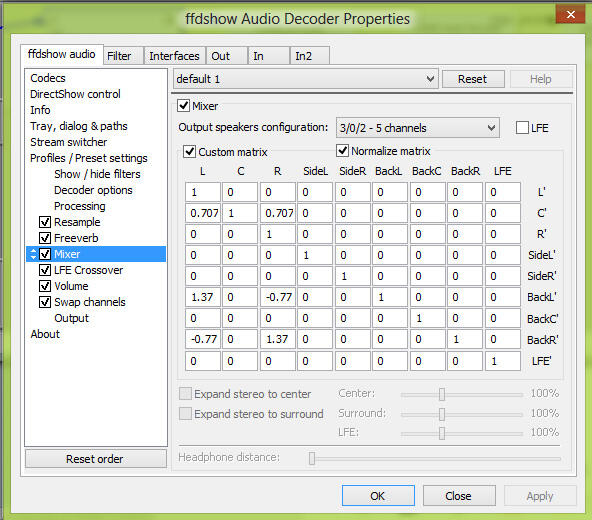Select DirectShow control page
Viewport: 592px width, 520px height.
[x=75, y=94]
